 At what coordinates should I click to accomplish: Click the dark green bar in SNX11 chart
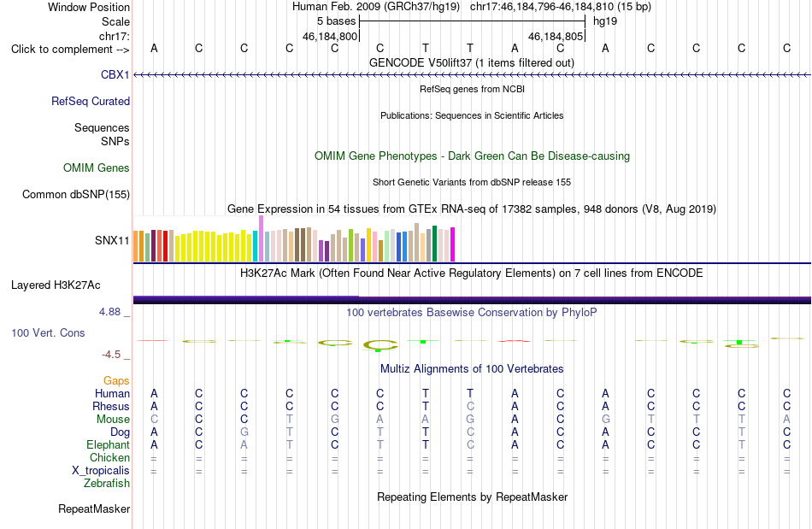(434, 244)
